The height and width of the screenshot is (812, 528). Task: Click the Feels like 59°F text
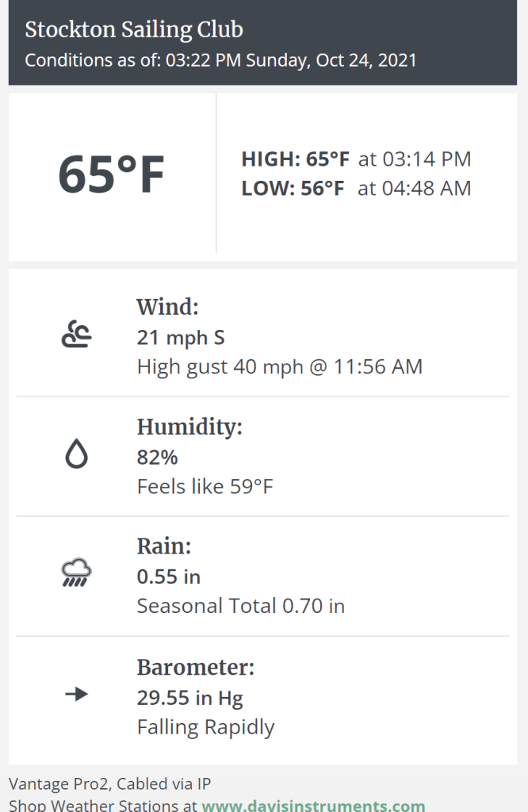(x=205, y=486)
